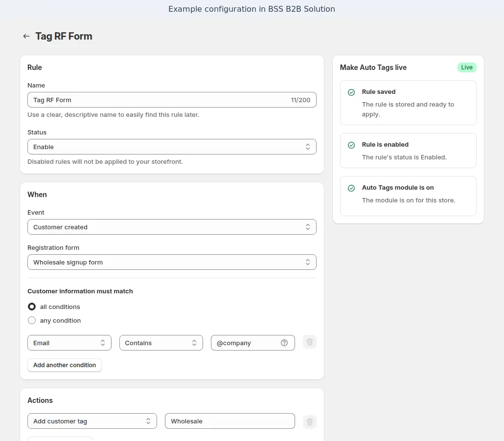Viewport: 504px width, 441px height.
Task: Click the Live status badge
Action: click(467, 67)
